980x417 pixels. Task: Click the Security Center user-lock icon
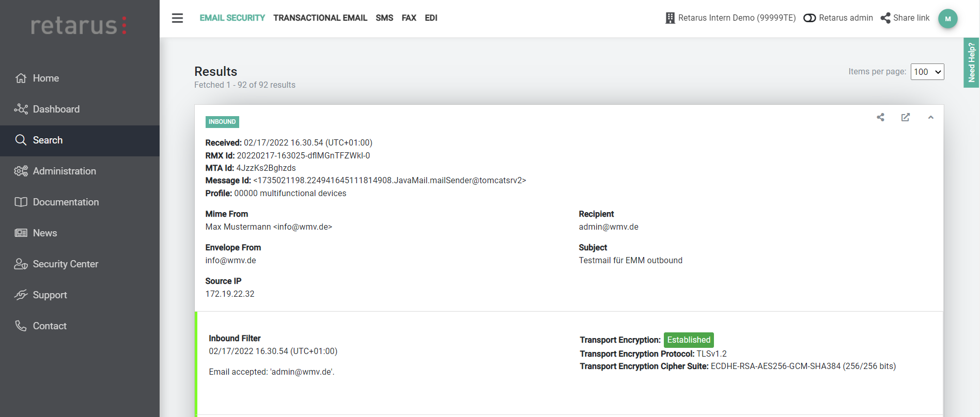21,264
